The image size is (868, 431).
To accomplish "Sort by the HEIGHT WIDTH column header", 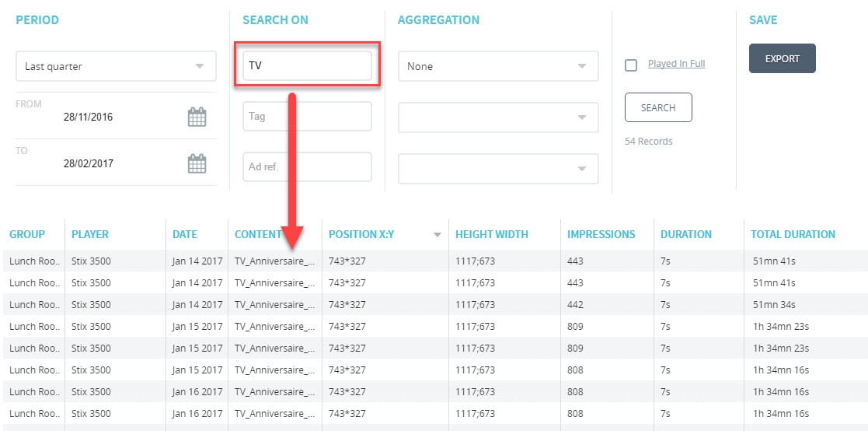I will pos(492,234).
